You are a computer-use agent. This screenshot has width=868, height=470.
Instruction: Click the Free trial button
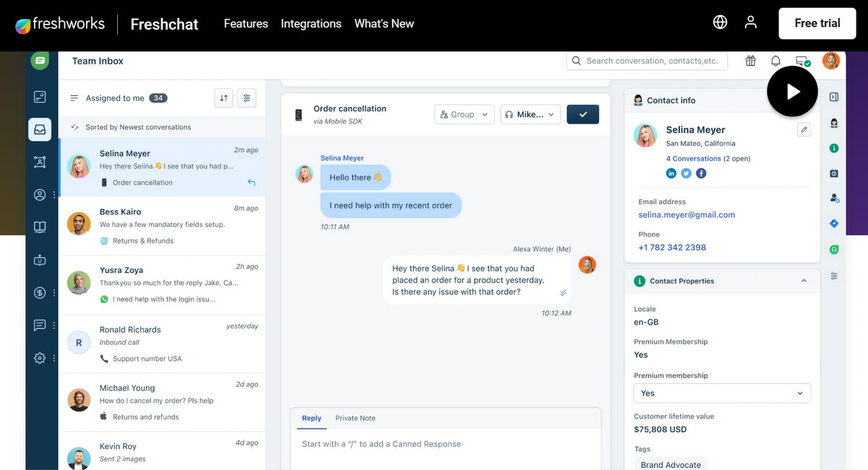tap(817, 23)
